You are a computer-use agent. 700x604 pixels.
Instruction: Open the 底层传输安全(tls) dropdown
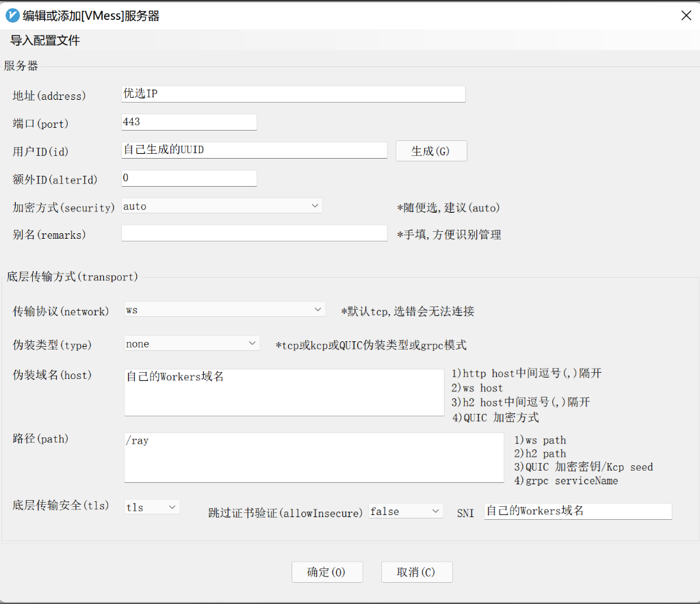[x=152, y=507]
